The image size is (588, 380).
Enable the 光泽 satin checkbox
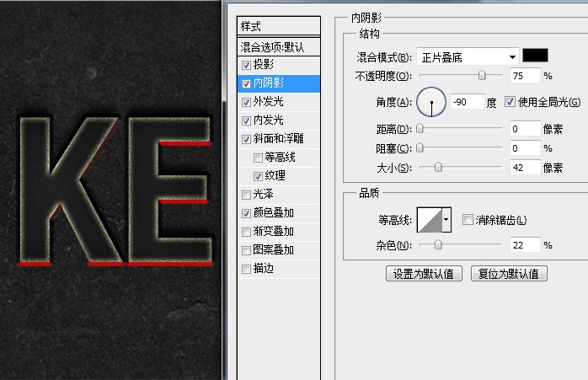(246, 195)
